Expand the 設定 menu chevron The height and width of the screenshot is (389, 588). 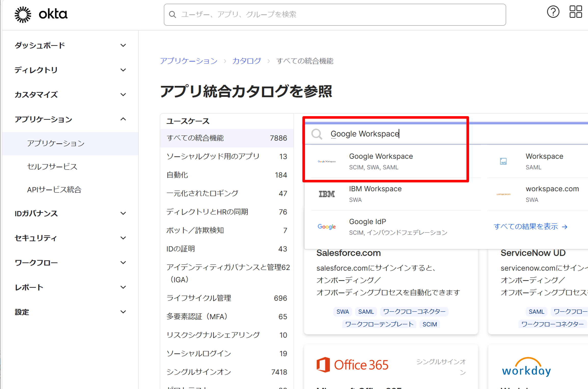coord(123,312)
